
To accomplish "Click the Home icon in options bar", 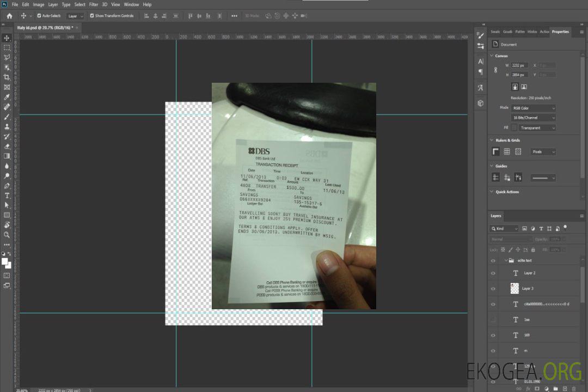I will (x=9, y=16).
